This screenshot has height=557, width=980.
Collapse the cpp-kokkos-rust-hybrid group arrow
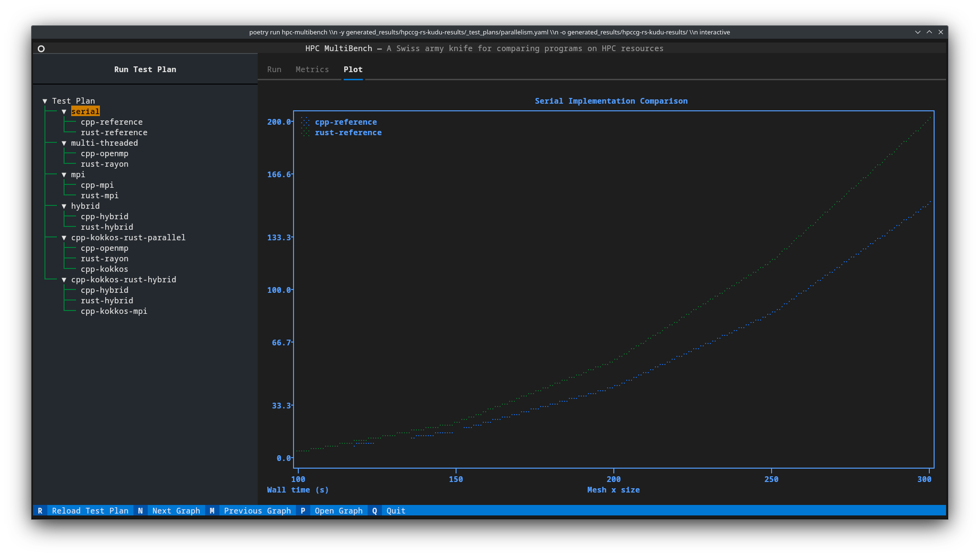(64, 280)
